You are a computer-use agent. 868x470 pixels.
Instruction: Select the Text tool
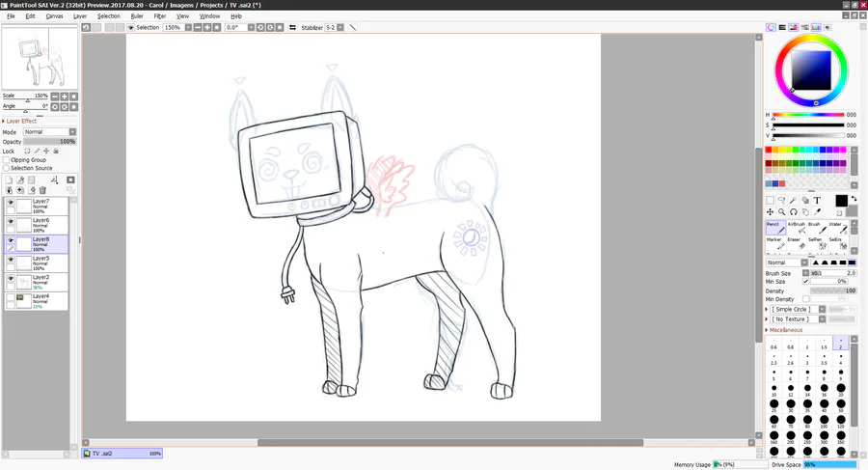pos(817,200)
